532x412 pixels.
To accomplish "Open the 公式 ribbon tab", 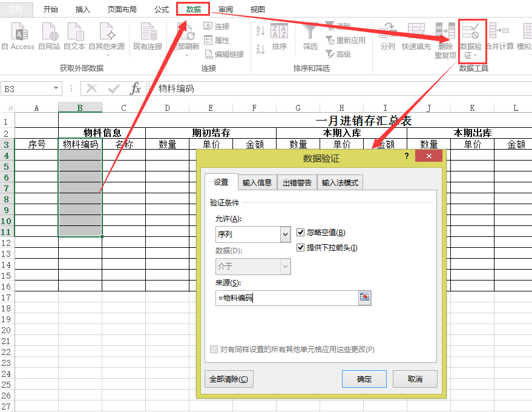I will click(162, 10).
